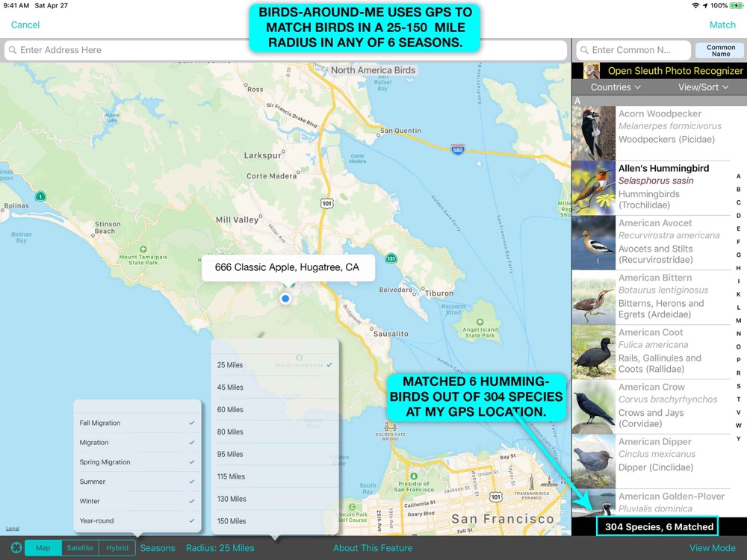Viewport: 747px width, 560px height.
Task: Tap the Angel Island State Park marker
Action: (x=480, y=323)
